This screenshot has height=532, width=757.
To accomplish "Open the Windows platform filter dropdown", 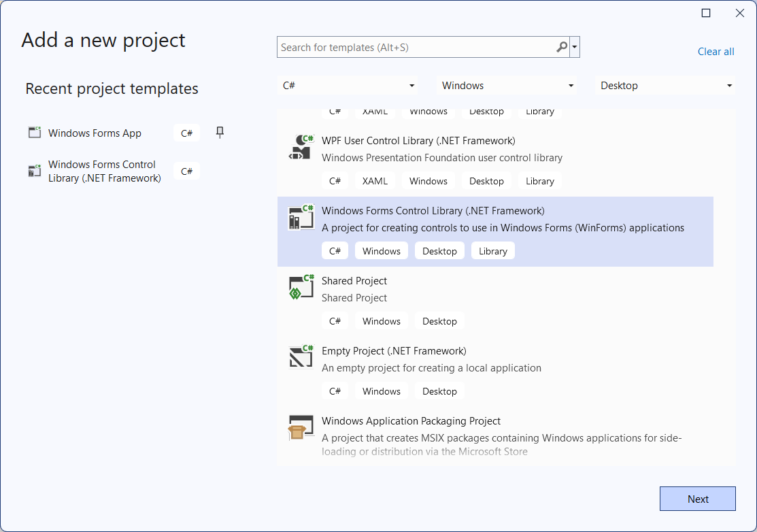I will pyautogui.click(x=507, y=86).
